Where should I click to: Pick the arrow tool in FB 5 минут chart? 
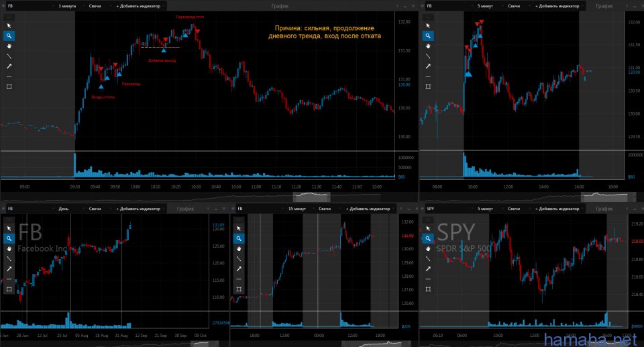428,66
